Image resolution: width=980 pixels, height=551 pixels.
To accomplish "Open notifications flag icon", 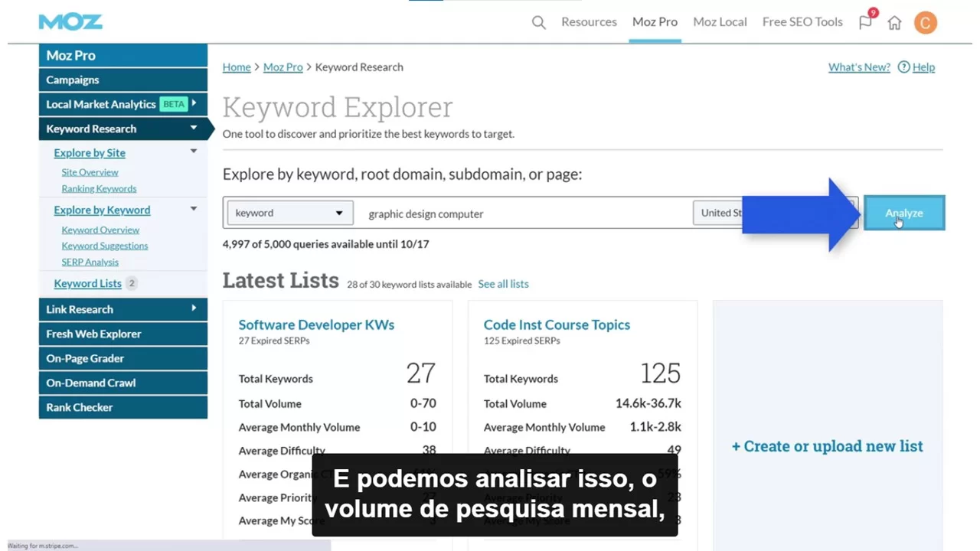I will (x=866, y=22).
